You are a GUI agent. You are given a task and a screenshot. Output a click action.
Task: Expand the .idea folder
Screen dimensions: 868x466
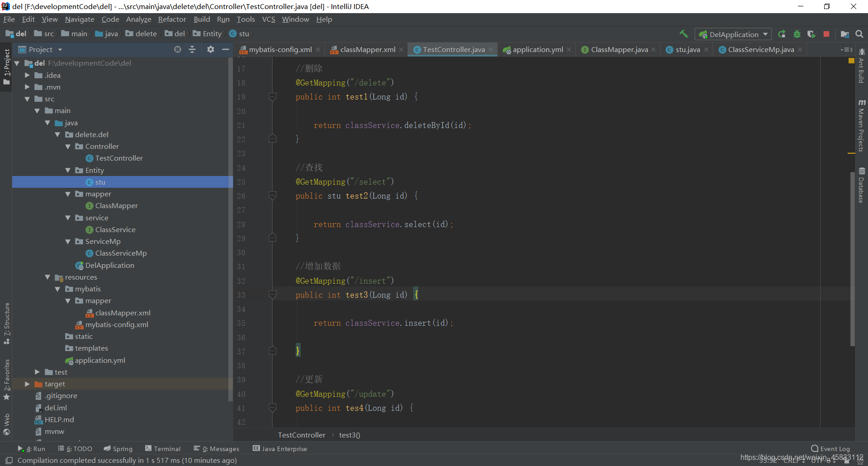point(27,75)
